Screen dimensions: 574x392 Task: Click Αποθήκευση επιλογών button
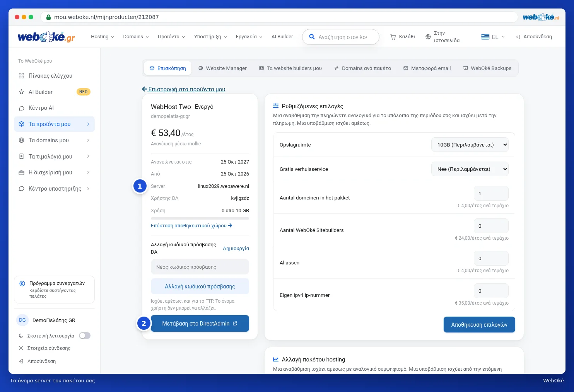[479, 325]
